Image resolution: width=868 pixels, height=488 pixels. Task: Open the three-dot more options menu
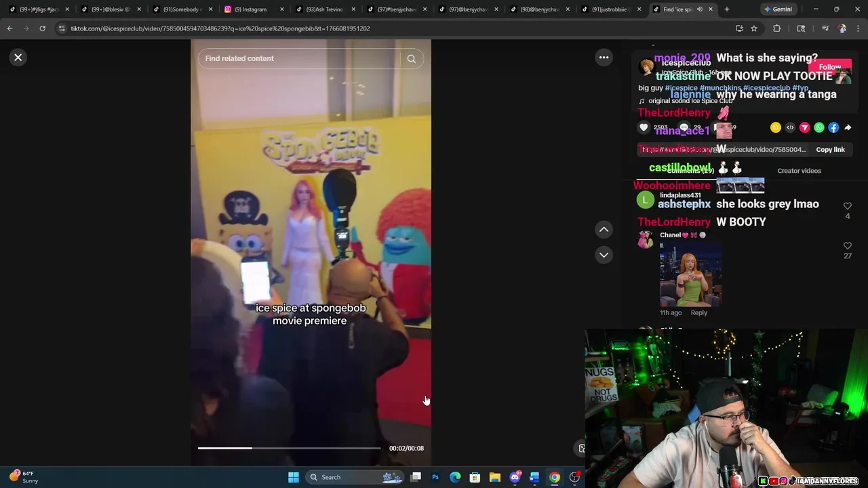coord(604,58)
